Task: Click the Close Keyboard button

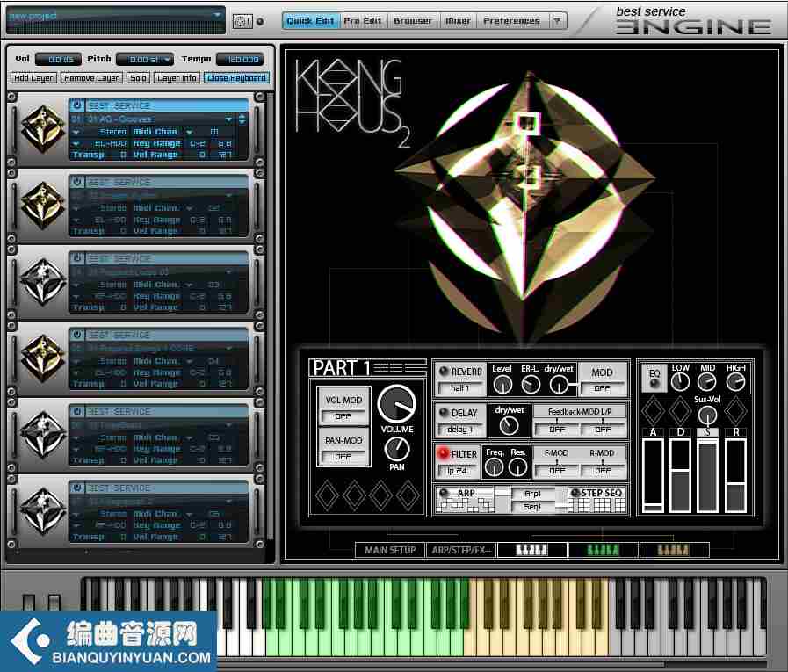Action: (236, 78)
